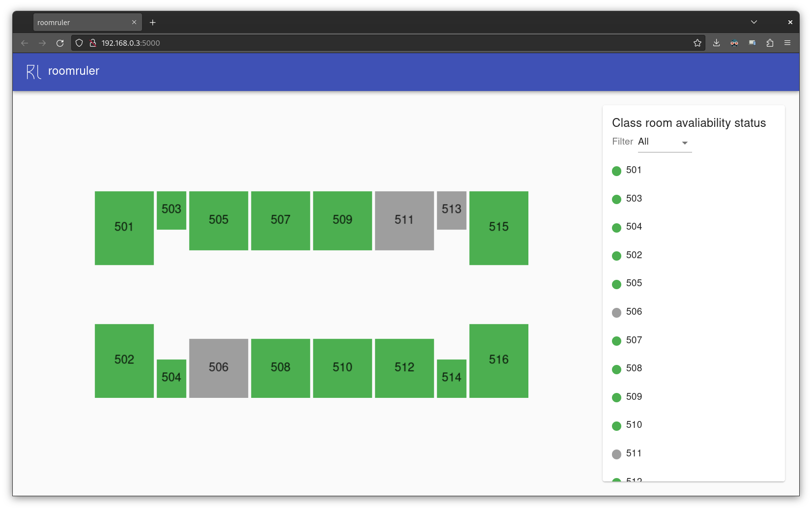
Task: Bookmark this page with star icon
Action: click(x=697, y=43)
